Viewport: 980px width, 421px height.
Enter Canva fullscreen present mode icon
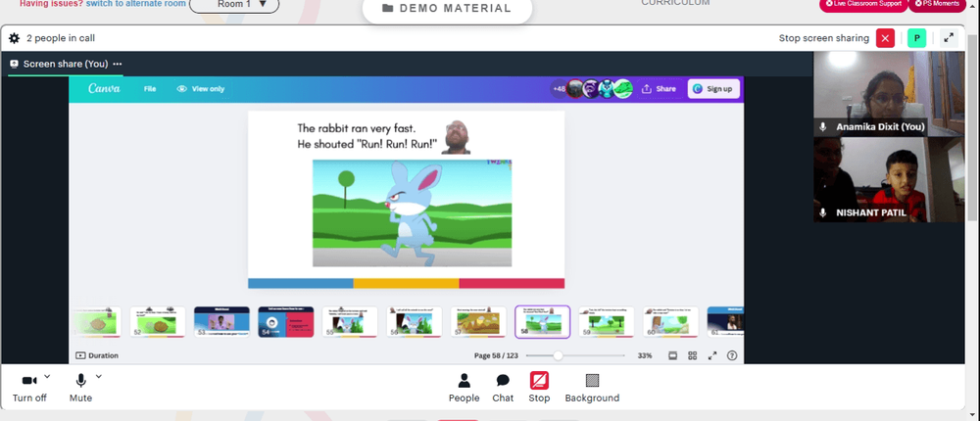[x=711, y=355]
